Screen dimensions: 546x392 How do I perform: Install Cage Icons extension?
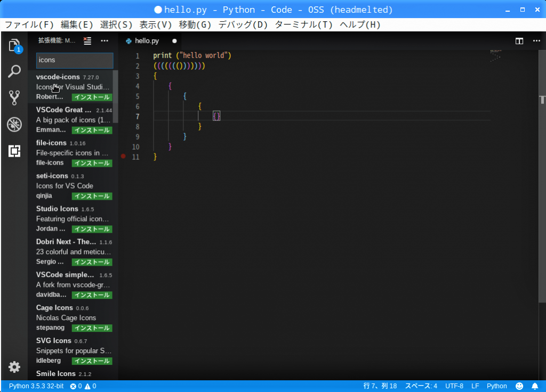92,328
